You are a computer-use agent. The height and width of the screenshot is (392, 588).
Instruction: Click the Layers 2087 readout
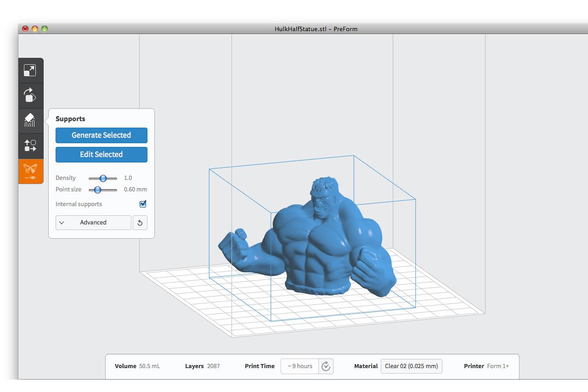tap(202, 366)
